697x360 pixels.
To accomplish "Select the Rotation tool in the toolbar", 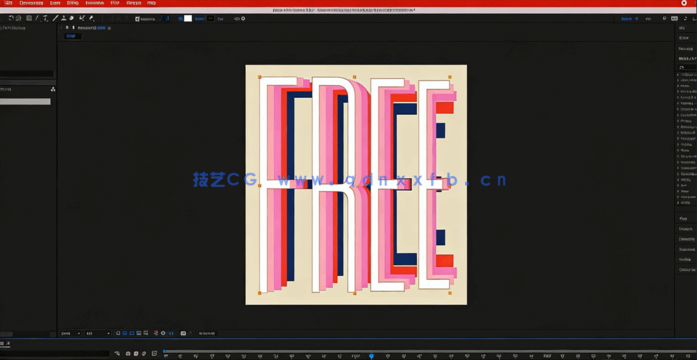I will point(11,19).
